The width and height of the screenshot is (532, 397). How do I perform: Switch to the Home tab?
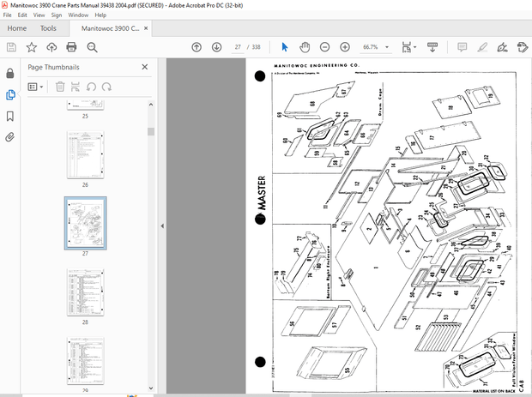(16, 28)
